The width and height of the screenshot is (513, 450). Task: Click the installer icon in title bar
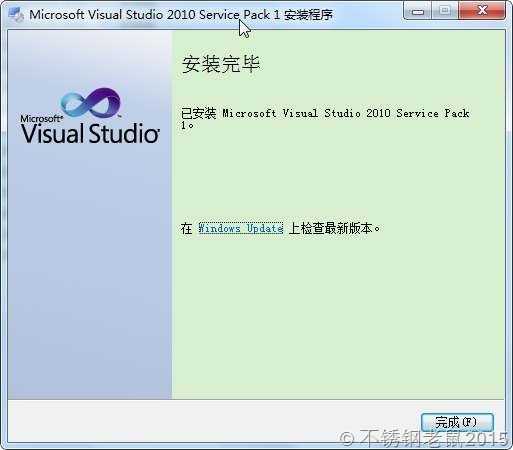click(x=16, y=14)
